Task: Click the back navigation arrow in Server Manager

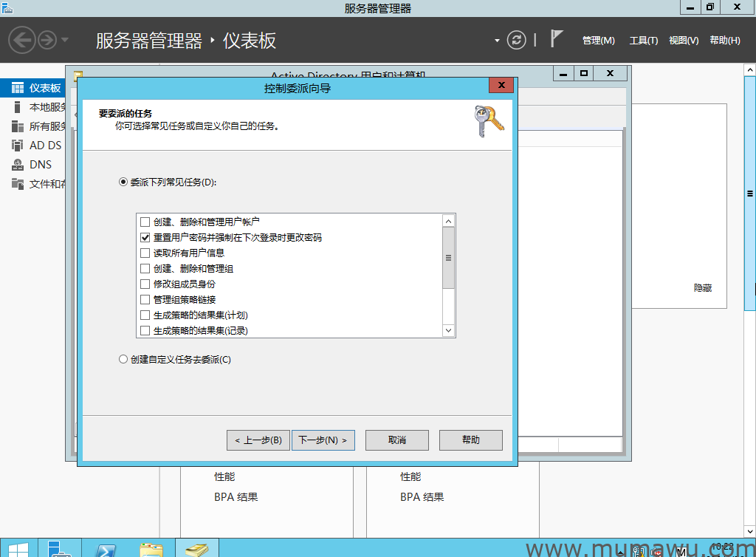Action: click(x=22, y=40)
